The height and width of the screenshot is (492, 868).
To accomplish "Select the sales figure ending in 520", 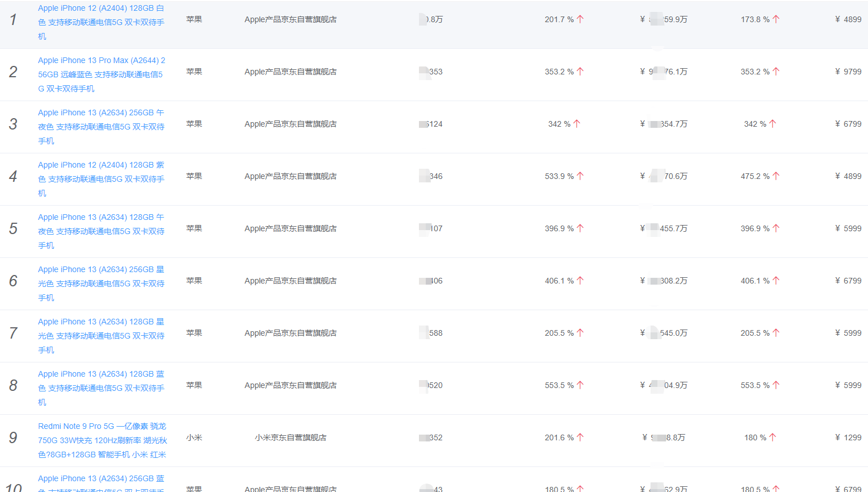I will (431, 385).
